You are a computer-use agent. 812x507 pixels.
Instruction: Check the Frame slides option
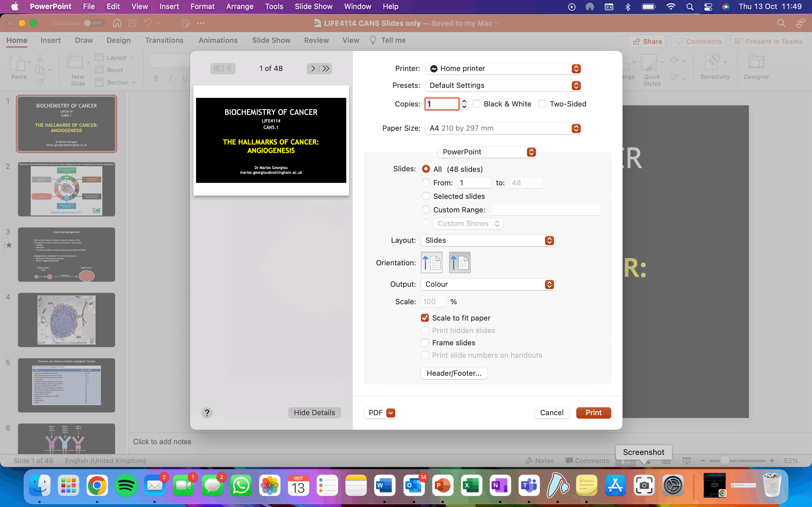coord(425,343)
